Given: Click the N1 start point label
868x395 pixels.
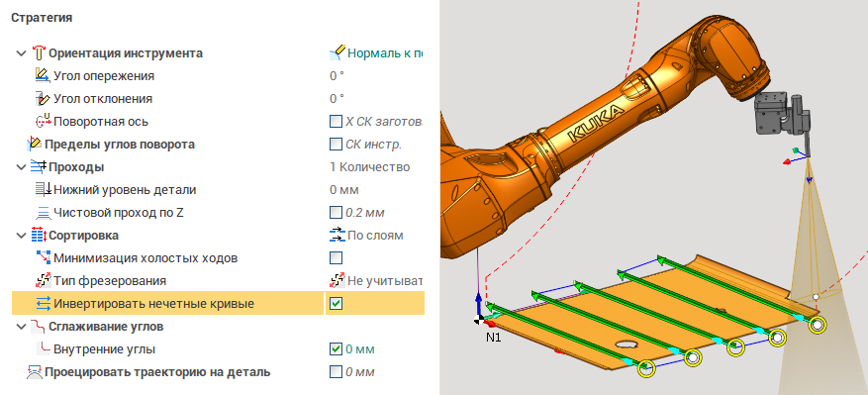Looking at the screenshot, I should pyautogui.click(x=494, y=337).
